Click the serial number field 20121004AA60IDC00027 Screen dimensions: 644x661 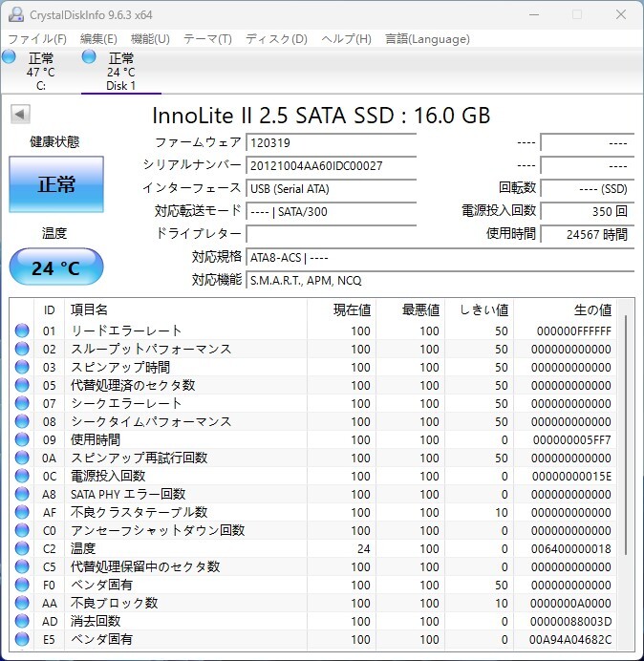[x=331, y=165]
